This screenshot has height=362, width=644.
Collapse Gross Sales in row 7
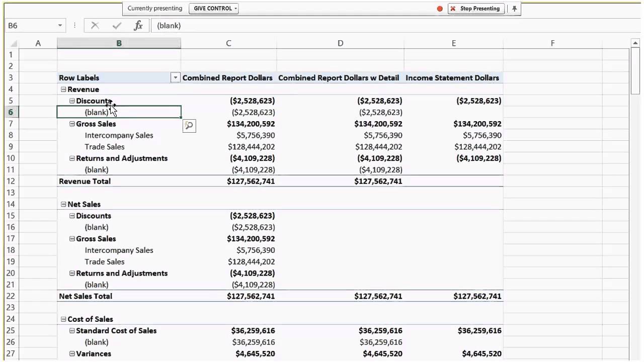click(x=72, y=124)
